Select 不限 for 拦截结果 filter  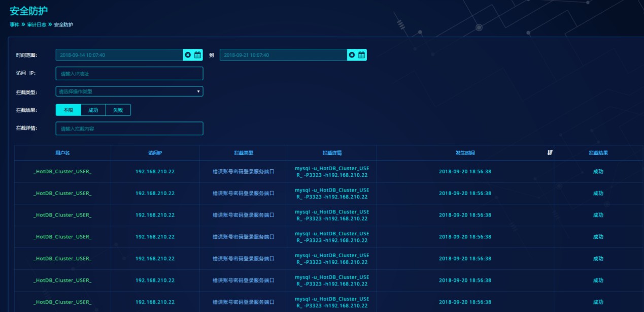[x=68, y=110]
